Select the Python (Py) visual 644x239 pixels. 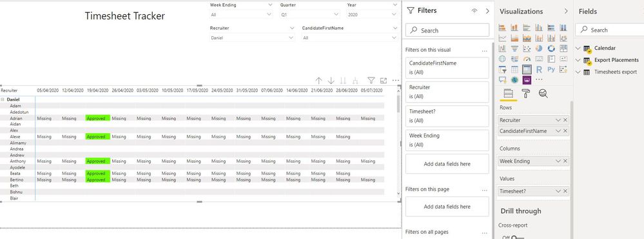(551, 69)
